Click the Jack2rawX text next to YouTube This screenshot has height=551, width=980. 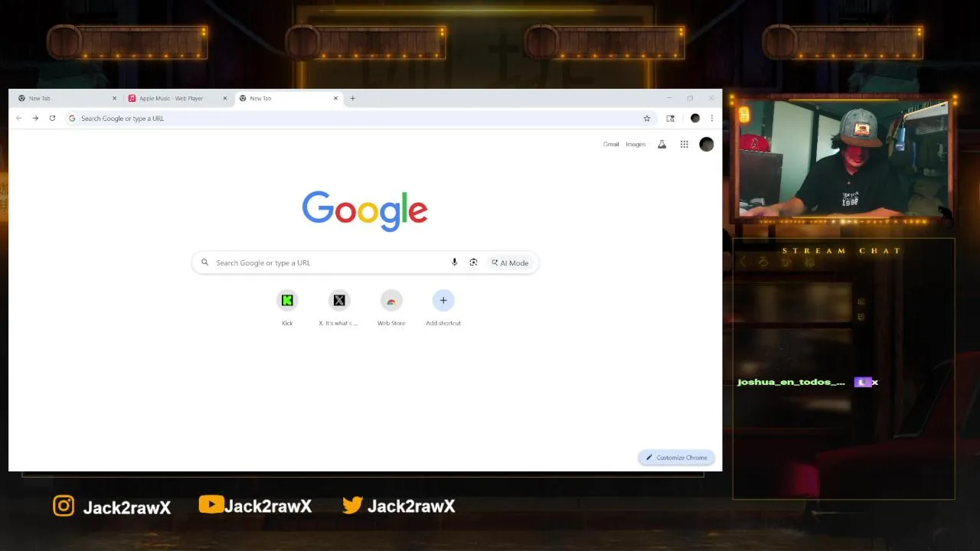coord(268,506)
